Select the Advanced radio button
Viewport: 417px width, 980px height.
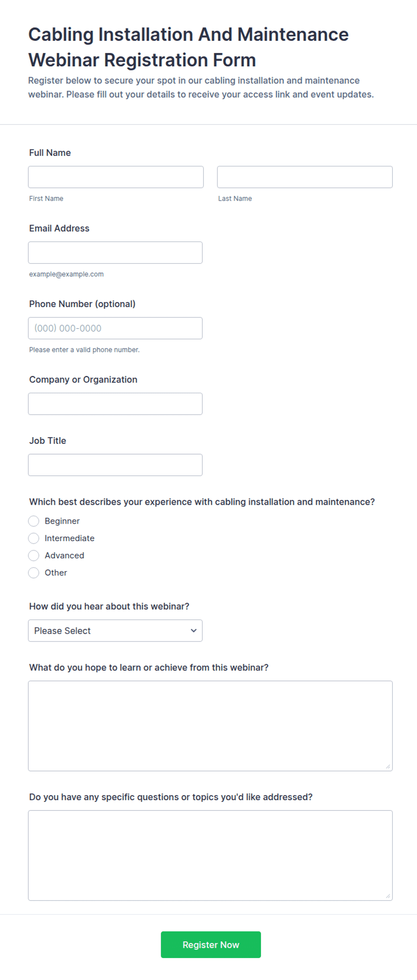34,555
